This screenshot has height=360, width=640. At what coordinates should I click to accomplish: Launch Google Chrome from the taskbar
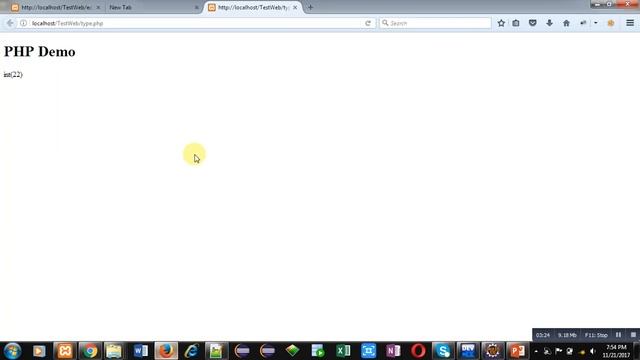coord(90,351)
